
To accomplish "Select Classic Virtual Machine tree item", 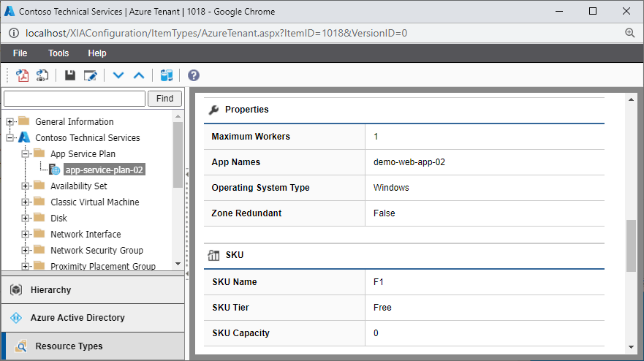I will pyautogui.click(x=95, y=202).
